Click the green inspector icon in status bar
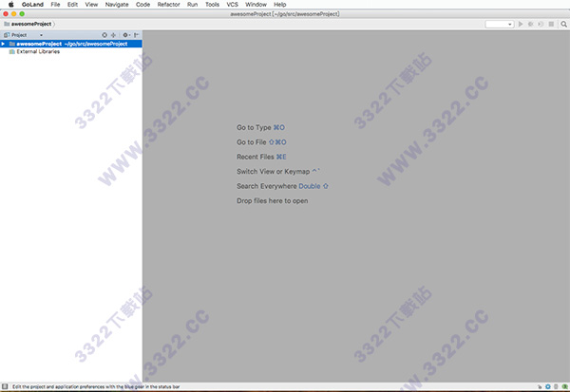This screenshot has width=570, height=392. click(x=565, y=387)
